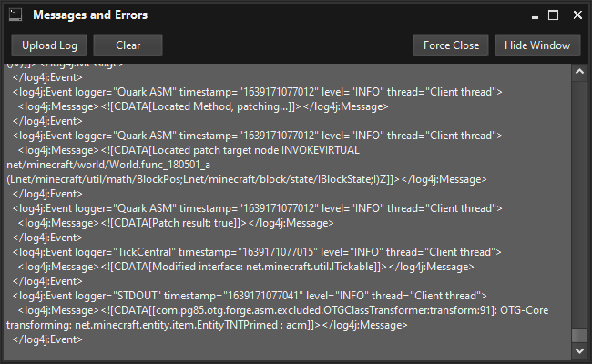
Task: Close the Messages and Errors window
Action: pos(577,15)
